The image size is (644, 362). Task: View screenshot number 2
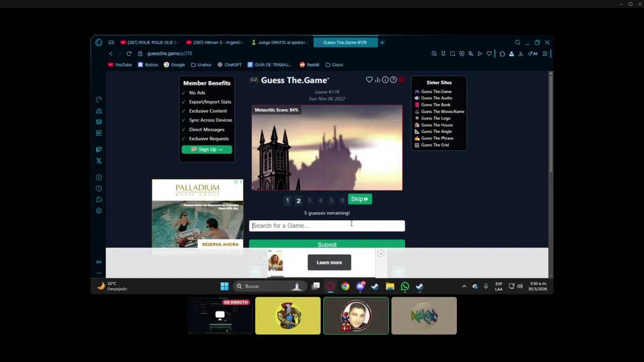tap(298, 201)
